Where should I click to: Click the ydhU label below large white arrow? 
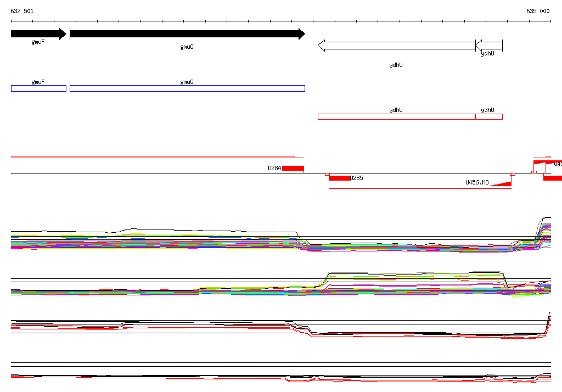(x=396, y=65)
